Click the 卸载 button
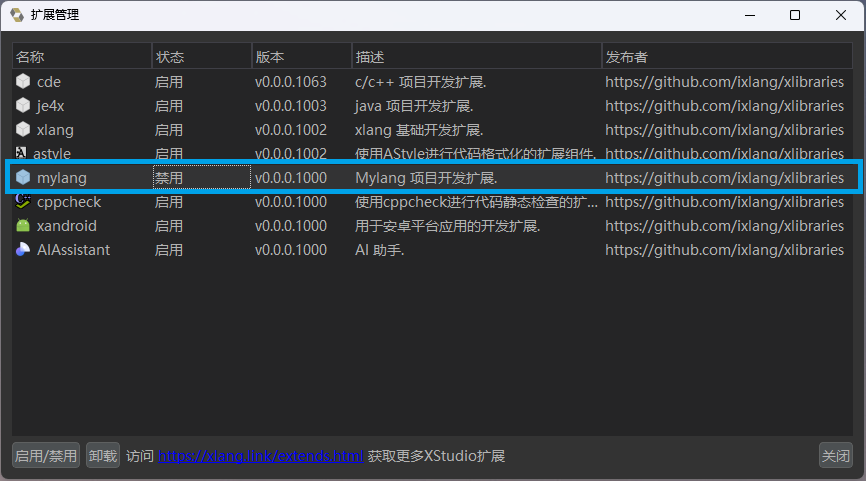Screen dimensions: 866x481 point(103,456)
